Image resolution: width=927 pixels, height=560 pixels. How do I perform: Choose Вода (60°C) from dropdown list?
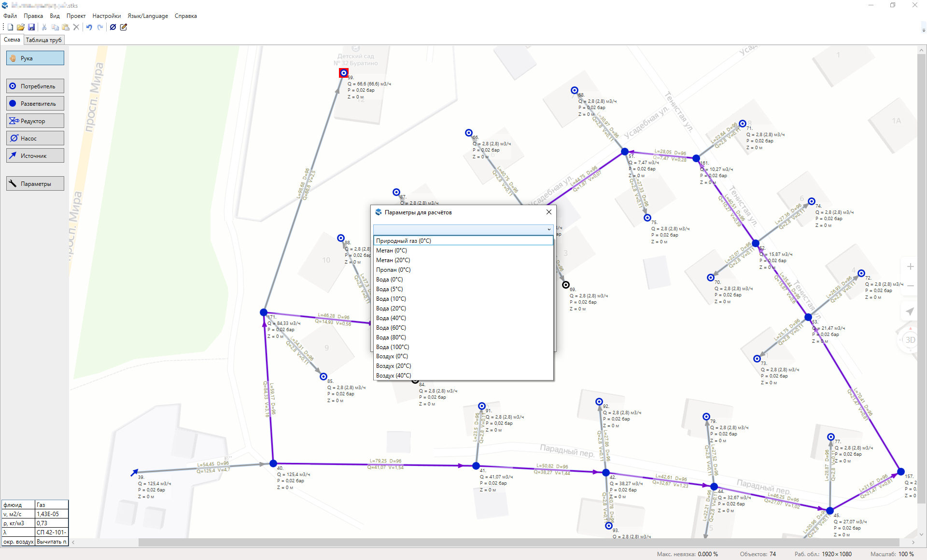tap(391, 328)
